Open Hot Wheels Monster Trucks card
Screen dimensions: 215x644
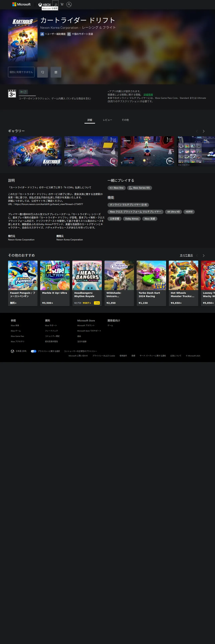[184, 283]
